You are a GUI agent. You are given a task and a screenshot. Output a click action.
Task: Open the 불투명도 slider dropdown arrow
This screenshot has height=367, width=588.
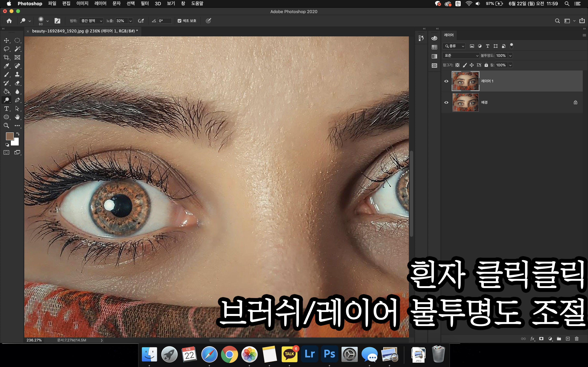(x=510, y=56)
